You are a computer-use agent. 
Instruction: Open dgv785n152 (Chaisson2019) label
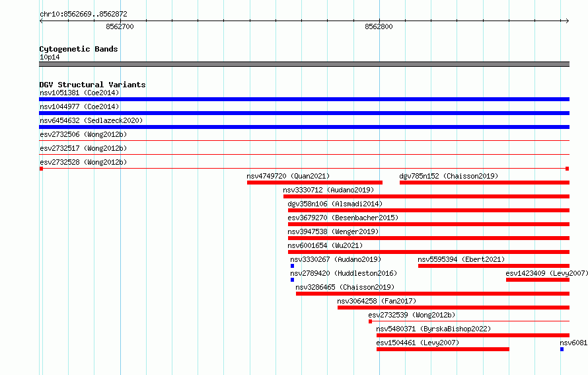[449, 176]
